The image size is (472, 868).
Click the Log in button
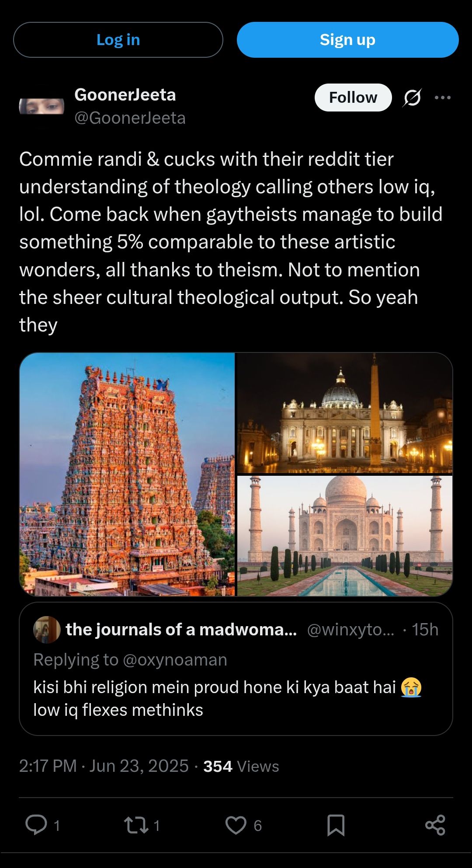point(118,40)
